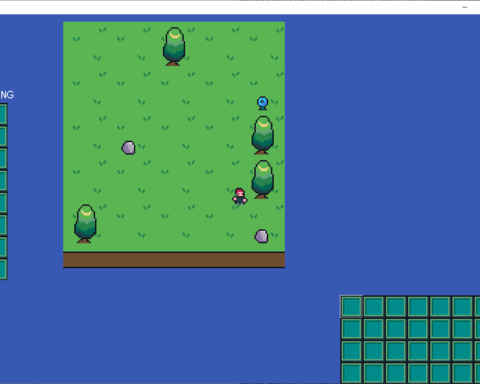Select the second slot in the top inventory row
The height and width of the screenshot is (384, 480).
(x=374, y=306)
